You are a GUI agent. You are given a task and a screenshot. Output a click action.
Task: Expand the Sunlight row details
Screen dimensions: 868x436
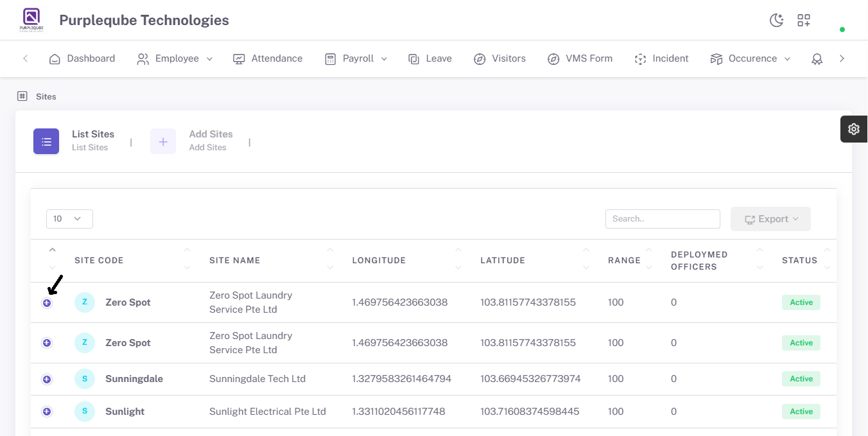[x=47, y=412]
